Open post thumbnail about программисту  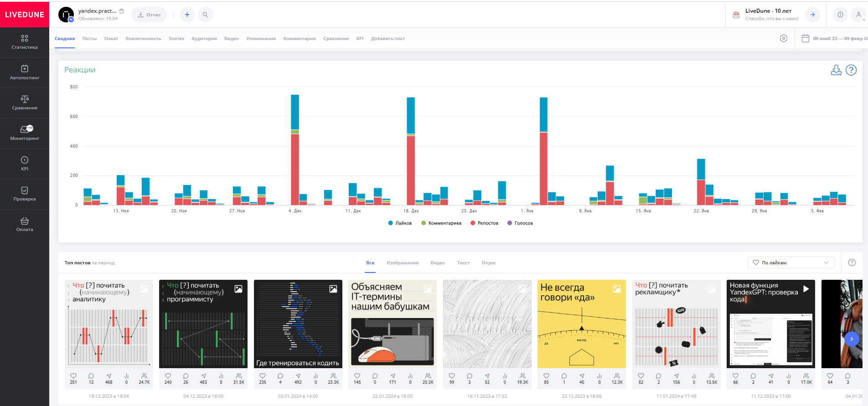(x=203, y=324)
